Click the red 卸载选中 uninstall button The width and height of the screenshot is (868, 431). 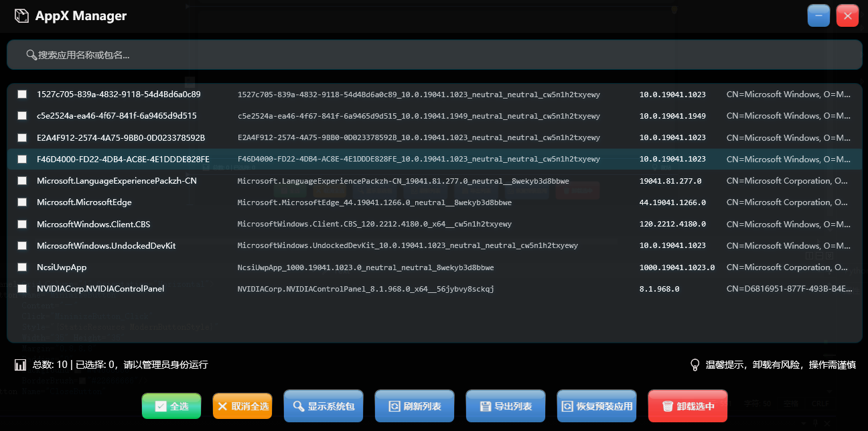coord(688,407)
